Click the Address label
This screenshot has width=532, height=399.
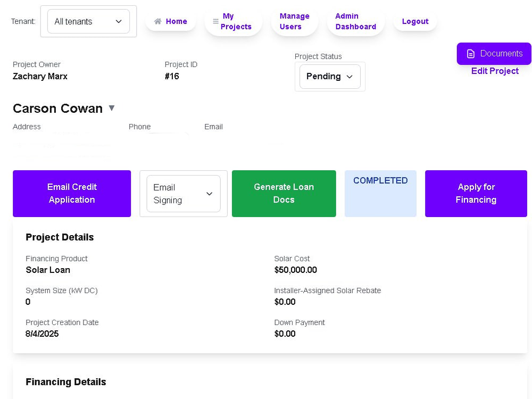[x=27, y=127]
